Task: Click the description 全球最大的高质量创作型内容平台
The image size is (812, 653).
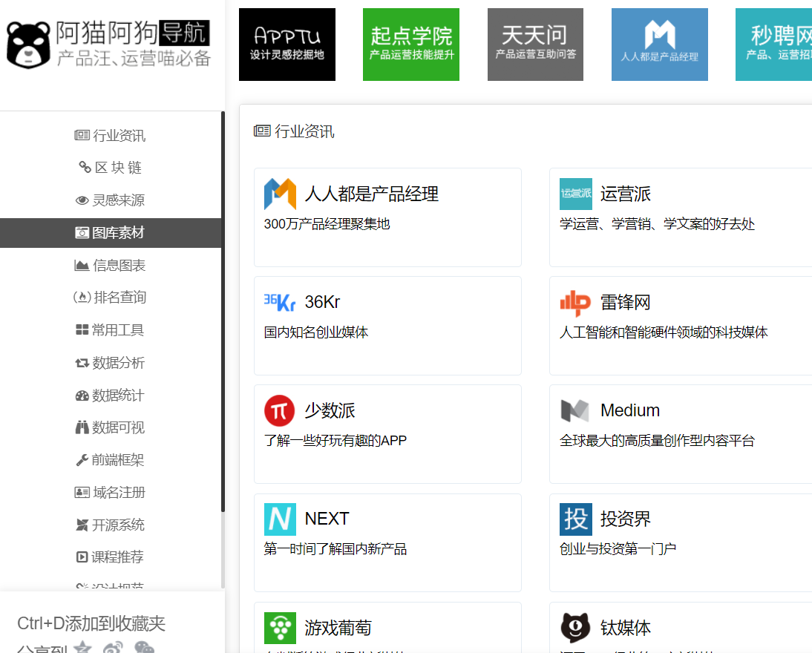Action: pos(657,441)
